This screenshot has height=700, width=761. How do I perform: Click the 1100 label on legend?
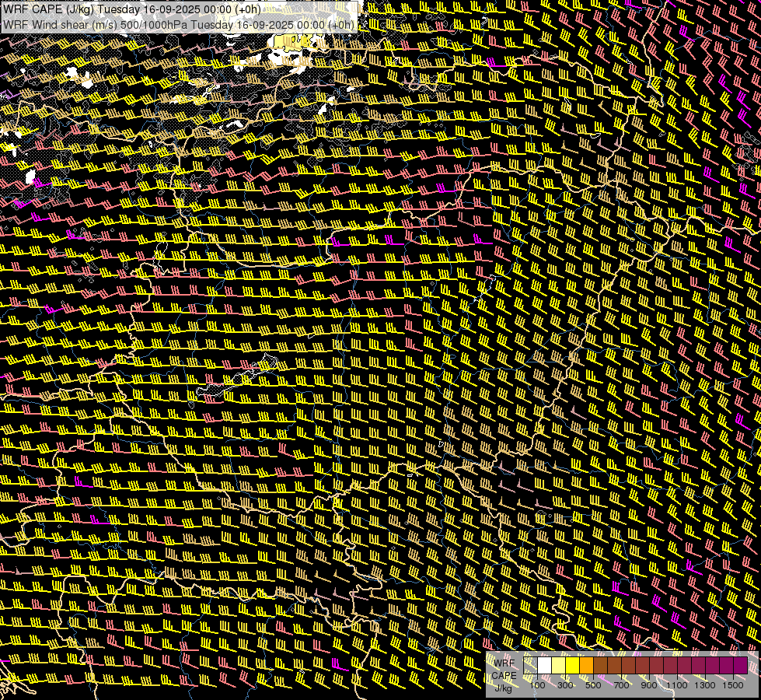point(676,685)
